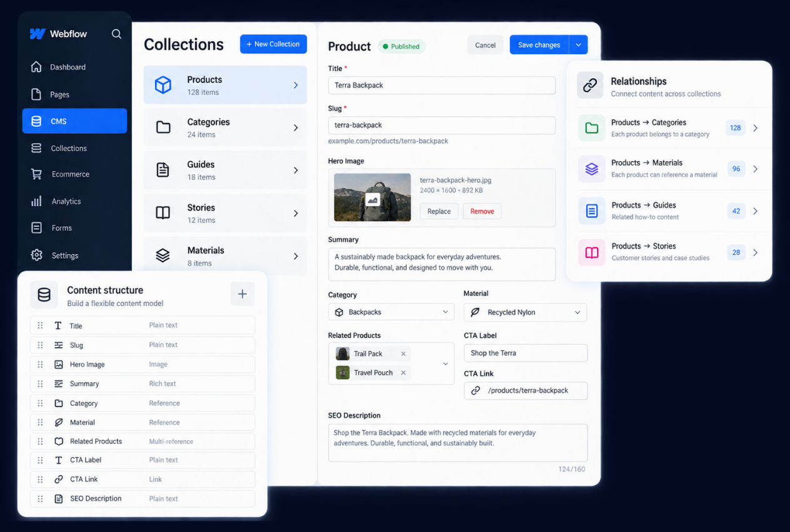
Task: Click the Webflow logo icon
Action: coord(37,34)
